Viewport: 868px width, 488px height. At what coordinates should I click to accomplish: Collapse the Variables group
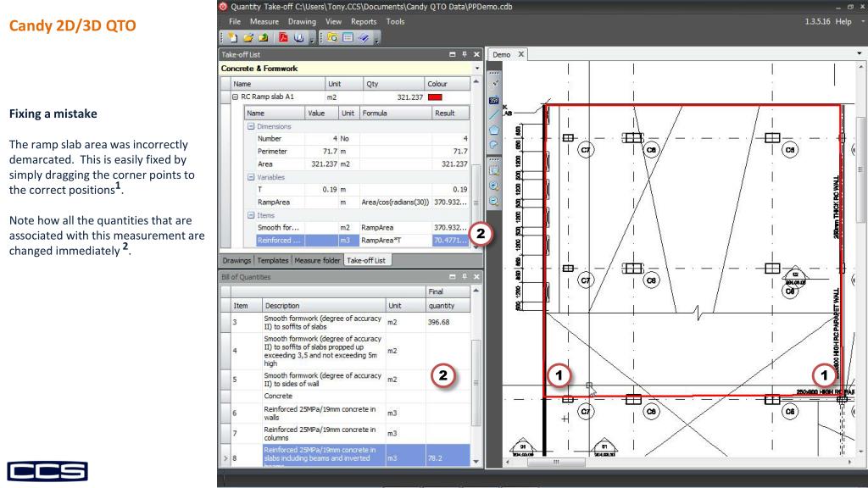pos(251,177)
